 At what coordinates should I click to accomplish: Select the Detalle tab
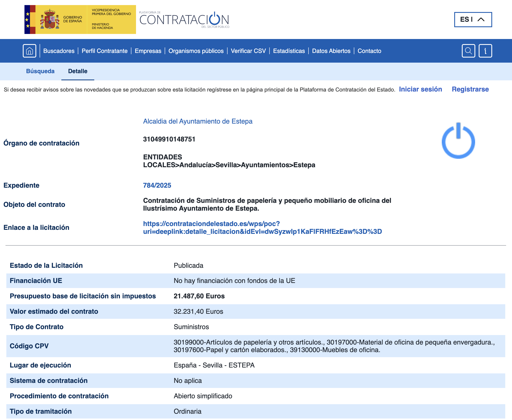[x=77, y=71]
